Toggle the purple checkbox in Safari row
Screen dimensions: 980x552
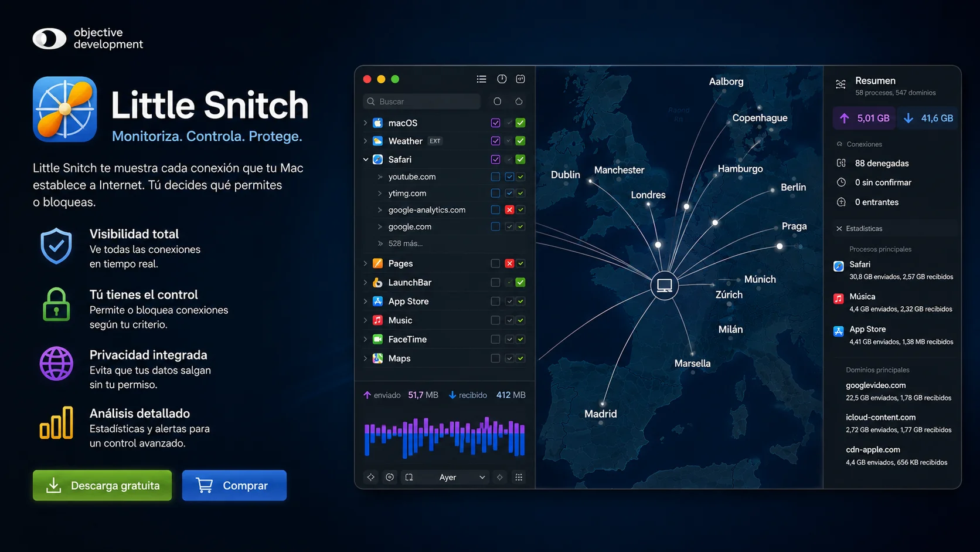[495, 160]
